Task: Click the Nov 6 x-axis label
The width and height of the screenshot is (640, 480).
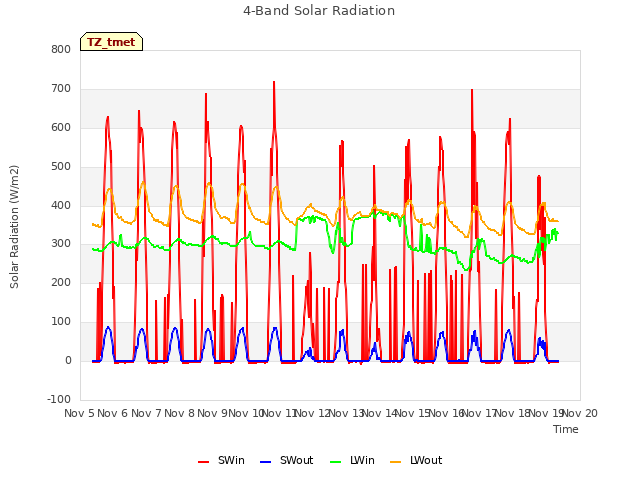Action: pos(113,413)
